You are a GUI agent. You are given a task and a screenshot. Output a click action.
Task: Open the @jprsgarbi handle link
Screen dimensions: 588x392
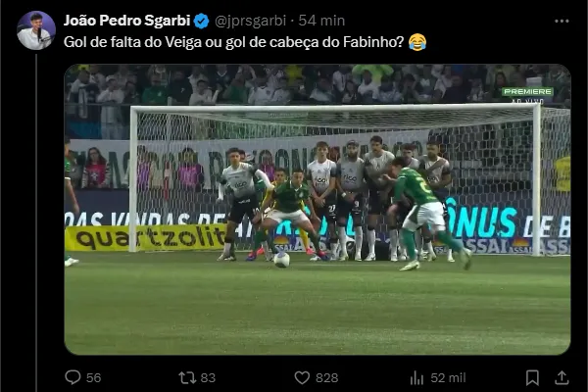click(250, 21)
